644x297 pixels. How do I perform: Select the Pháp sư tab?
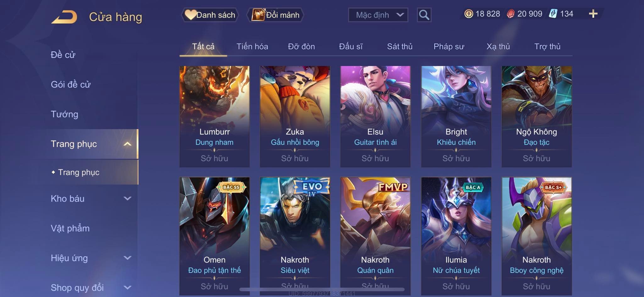coord(449,46)
